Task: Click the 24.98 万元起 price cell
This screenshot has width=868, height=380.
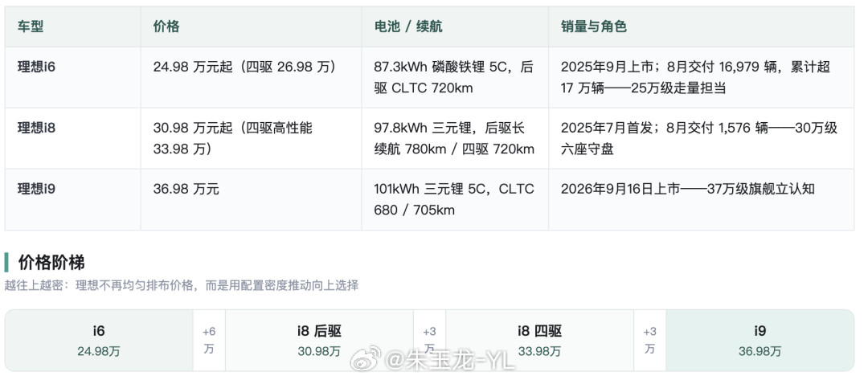Action: click(x=251, y=77)
